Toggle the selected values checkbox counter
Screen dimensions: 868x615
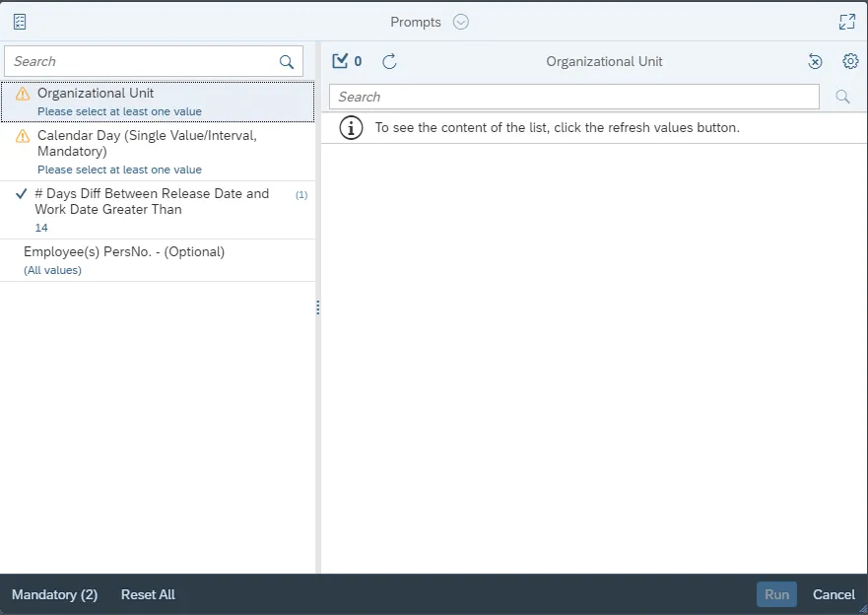347,61
